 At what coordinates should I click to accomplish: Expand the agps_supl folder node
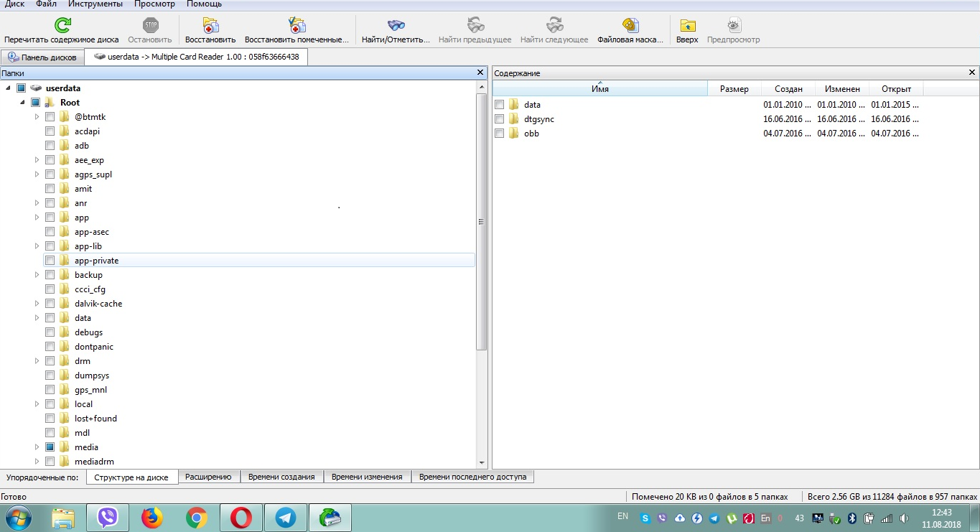[x=37, y=174]
